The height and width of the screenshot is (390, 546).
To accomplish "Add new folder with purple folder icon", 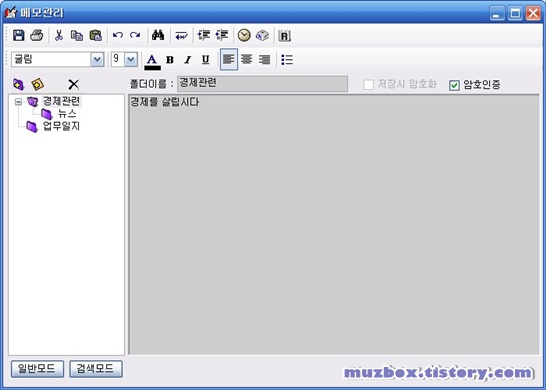I will pyautogui.click(x=19, y=84).
